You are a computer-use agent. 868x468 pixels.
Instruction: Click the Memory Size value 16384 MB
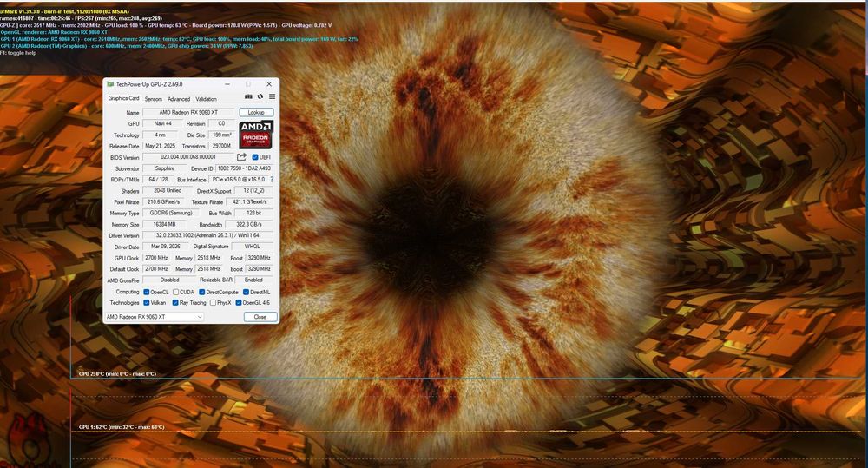[164, 224]
